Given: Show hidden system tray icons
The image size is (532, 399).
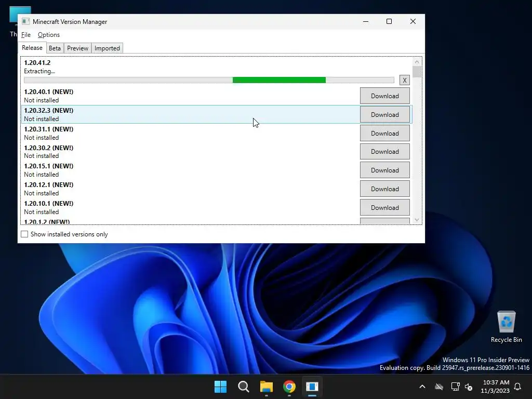Looking at the screenshot, I should 422,387.
